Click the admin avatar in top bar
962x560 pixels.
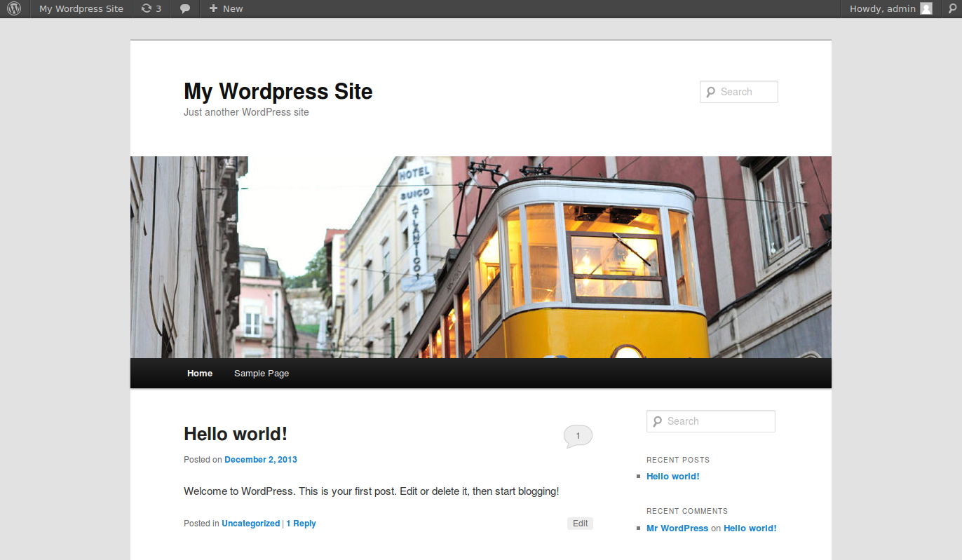926,9
